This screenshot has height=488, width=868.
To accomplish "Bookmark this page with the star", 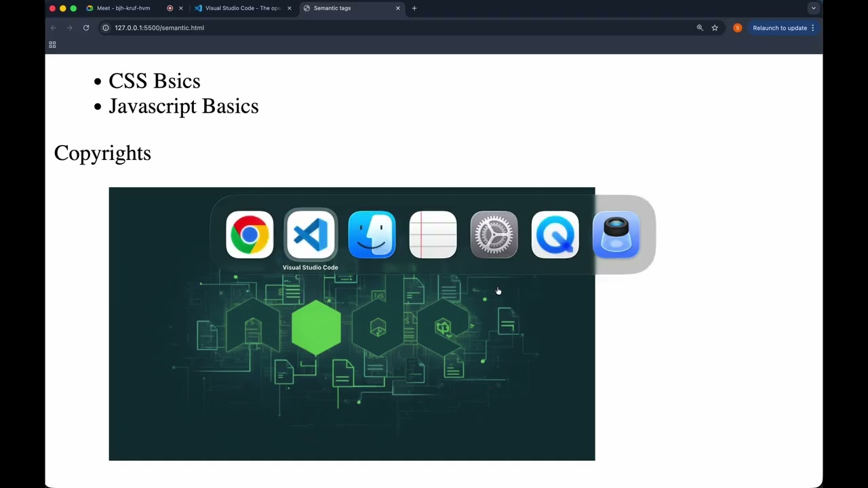I will (715, 28).
